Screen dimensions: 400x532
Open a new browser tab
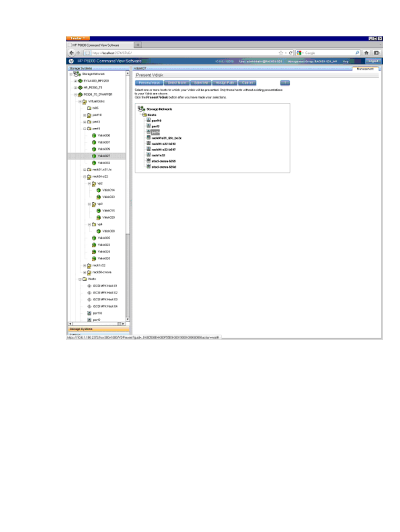coord(138,45)
